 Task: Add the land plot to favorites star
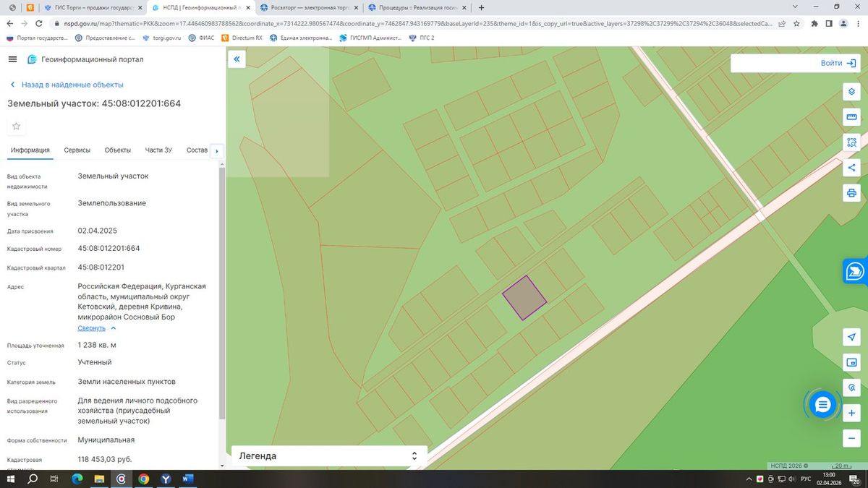click(16, 127)
